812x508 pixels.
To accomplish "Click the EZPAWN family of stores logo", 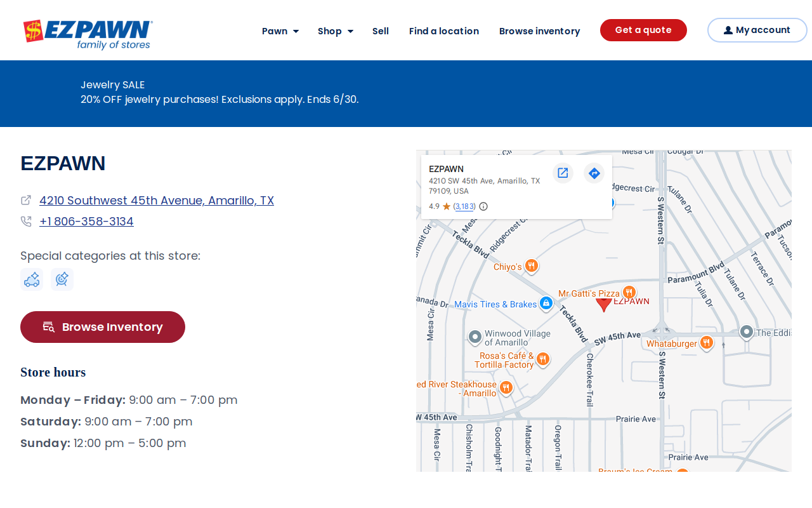I will [x=88, y=34].
